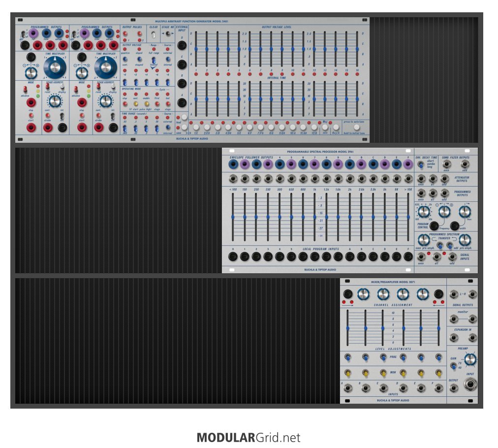Click the width max knob on 296t
The image size is (498, 448).
(465, 211)
